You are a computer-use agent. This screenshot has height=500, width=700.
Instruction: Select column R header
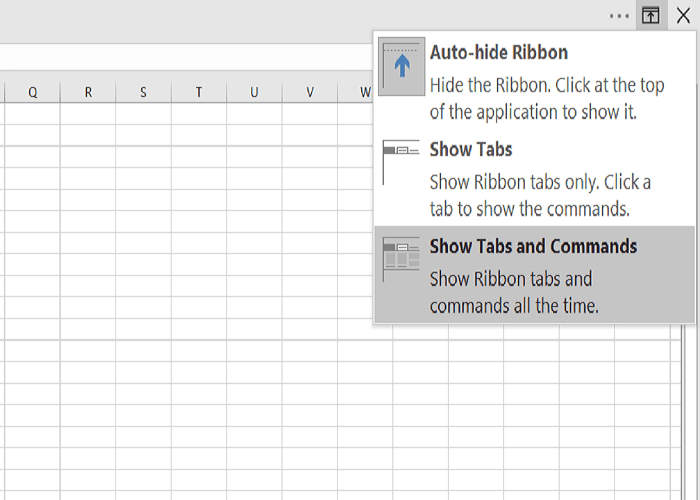(x=88, y=92)
